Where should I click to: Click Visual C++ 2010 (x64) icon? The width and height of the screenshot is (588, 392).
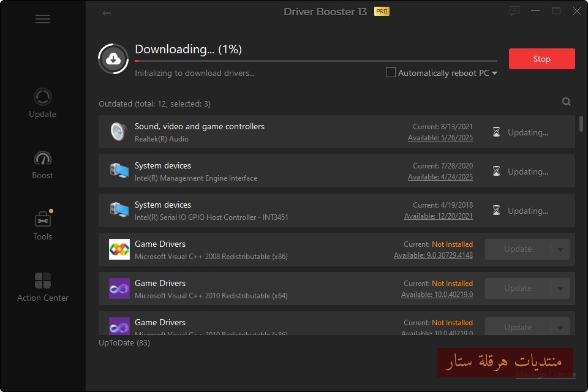(119, 288)
